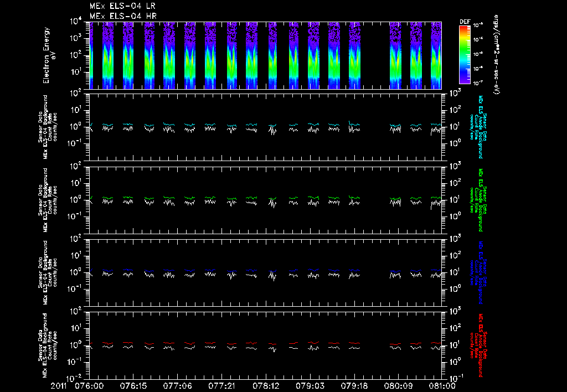Click the '079:18' time tick label

pyautogui.click(x=354, y=386)
